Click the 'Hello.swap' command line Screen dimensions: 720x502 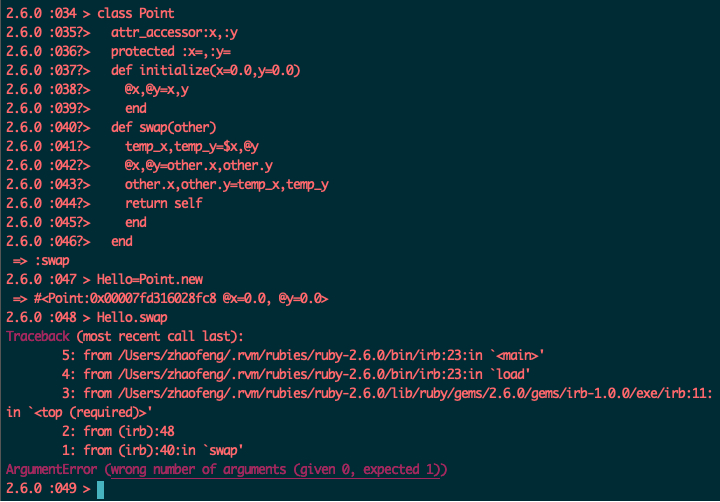tap(132, 317)
